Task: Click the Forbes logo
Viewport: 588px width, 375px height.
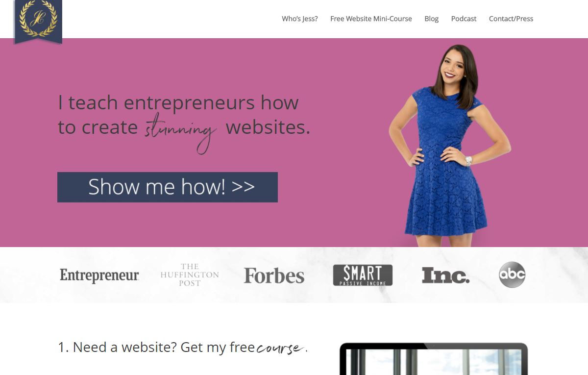Action: 274,275
